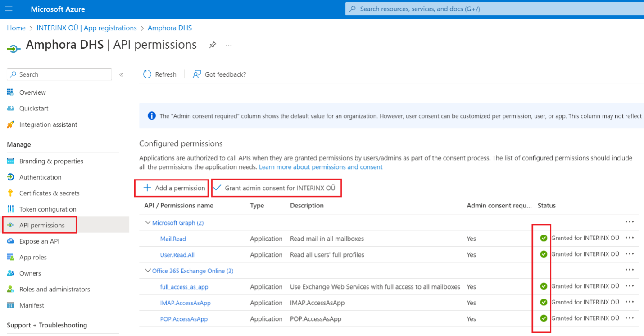Open the Amphora DHS breadcrumb
The image size is (644, 336).
(170, 28)
